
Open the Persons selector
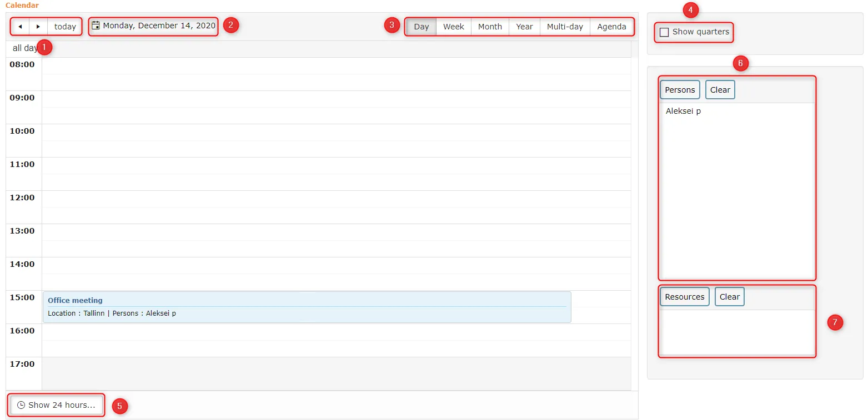680,90
